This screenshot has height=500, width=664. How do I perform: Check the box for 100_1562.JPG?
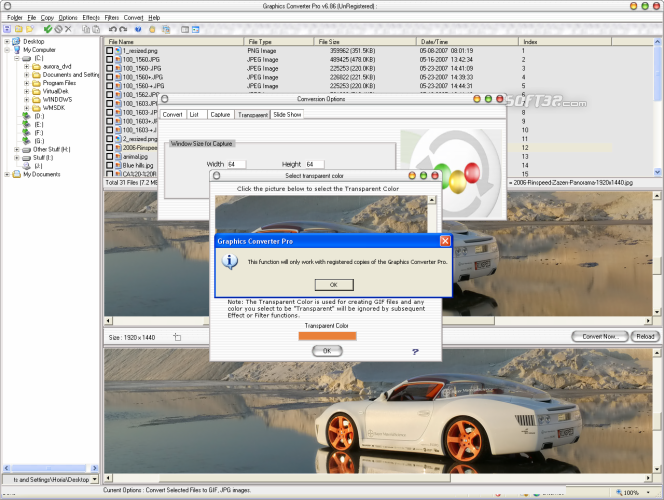point(110,94)
